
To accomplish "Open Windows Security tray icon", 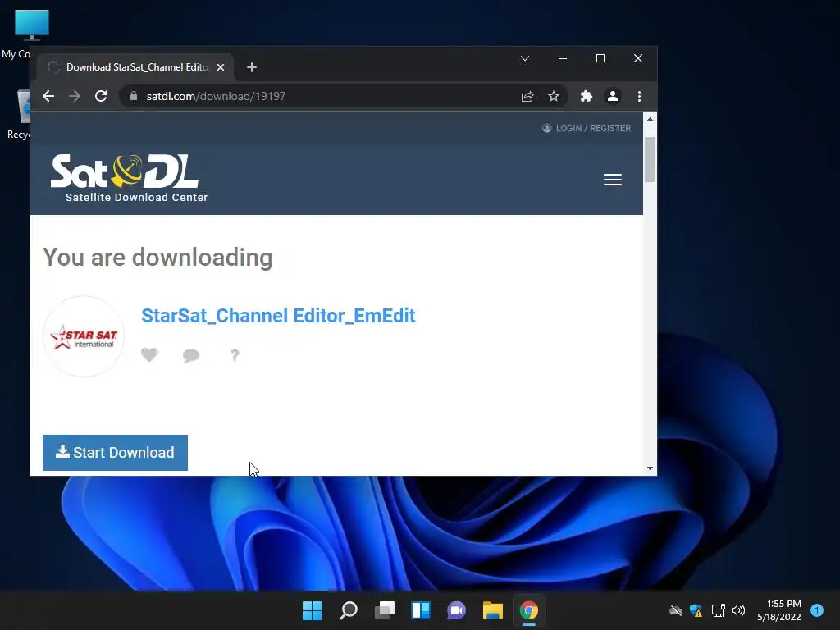I will coord(696,610).
